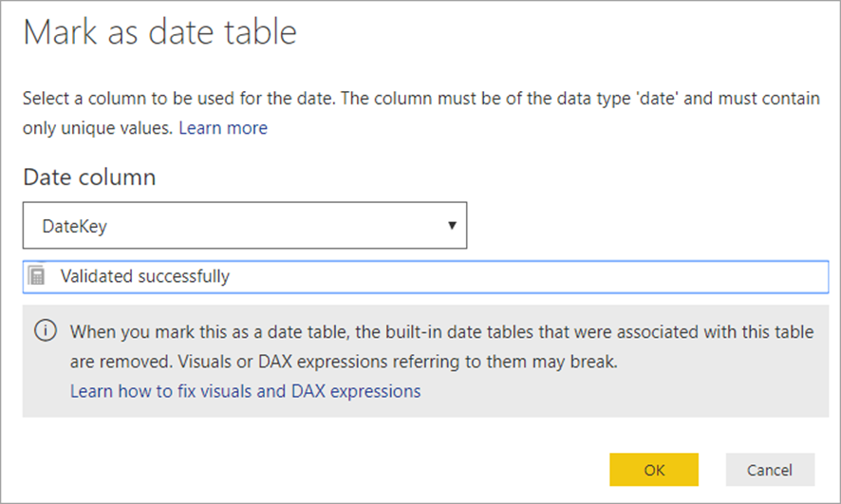
Task: Confirm with the yellow OK button
Action: pos(654,470)
